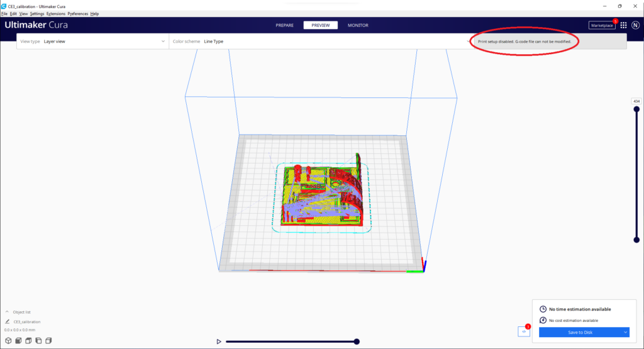Image resolution: width=644 pixels, height=349 pixels.
Task: Open the Edit menu
Action: click(13, 14)
